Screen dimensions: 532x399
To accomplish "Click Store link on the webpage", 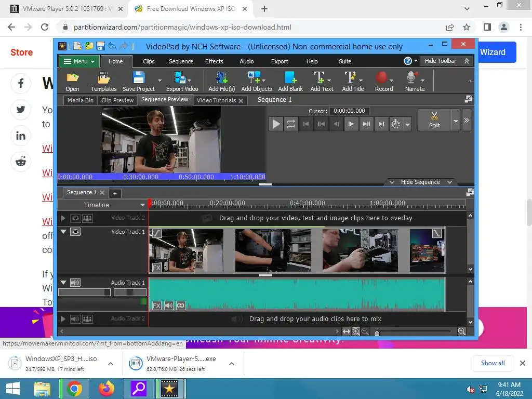I will pos(21,52).
